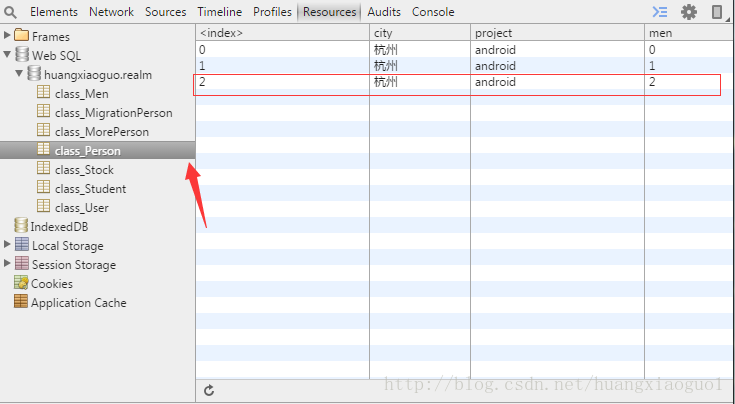Click the class_MigrationPerson table icon
The image size is (735, 404).
[x=43, y=111]
